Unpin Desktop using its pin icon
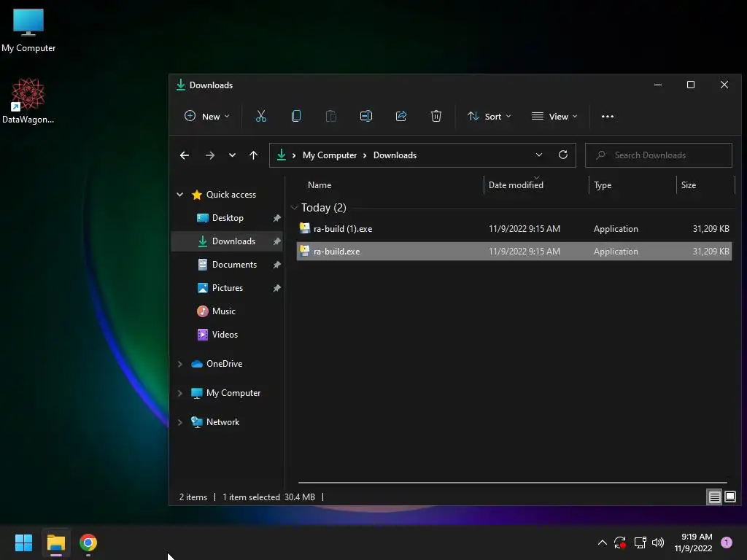Screen dimensions: 747x560 [x=276, y=218]
